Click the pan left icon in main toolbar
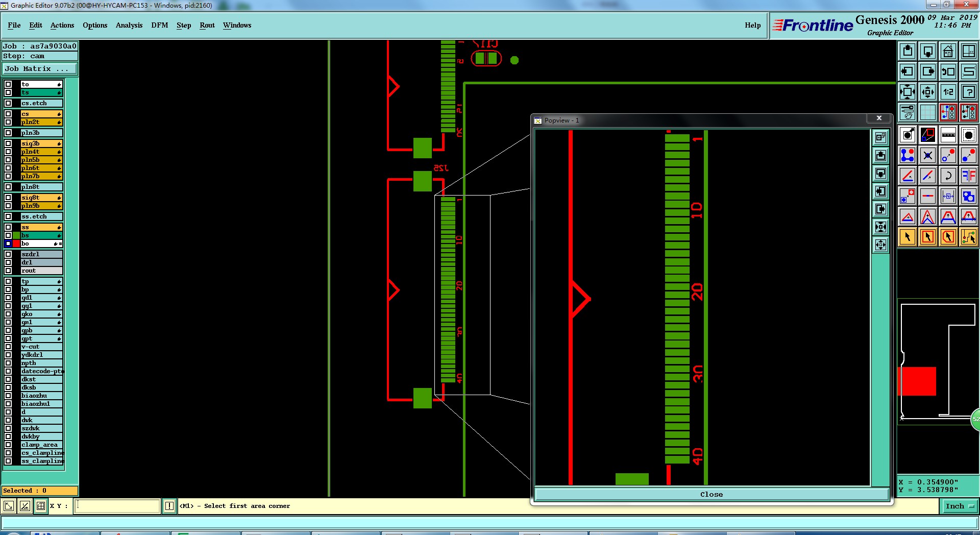 (908, 71)
